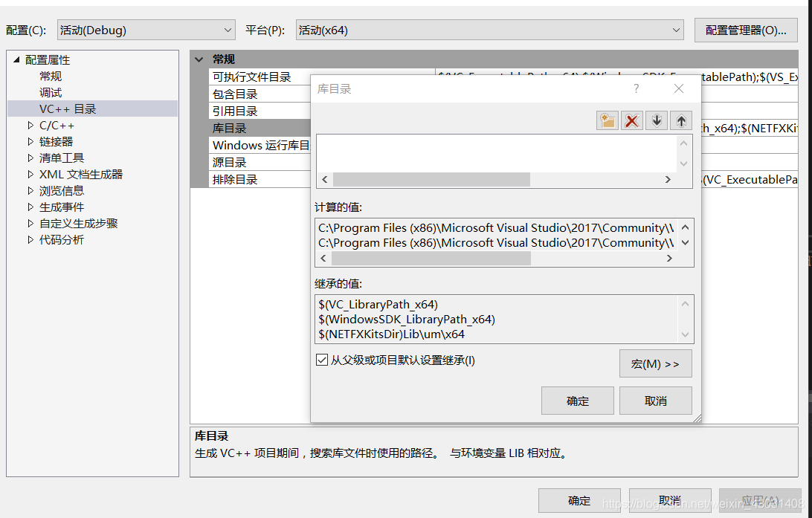The width and height of the screenshot is (812, 518).
Task: Click the Move Up arrow icon
Action: [x=680, y=120]
